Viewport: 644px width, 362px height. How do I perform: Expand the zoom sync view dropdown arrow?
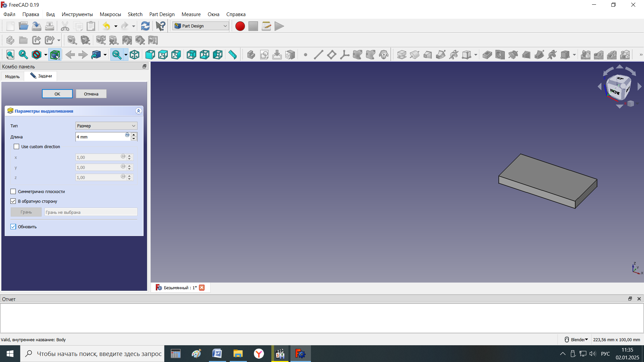tap(126, 55)
